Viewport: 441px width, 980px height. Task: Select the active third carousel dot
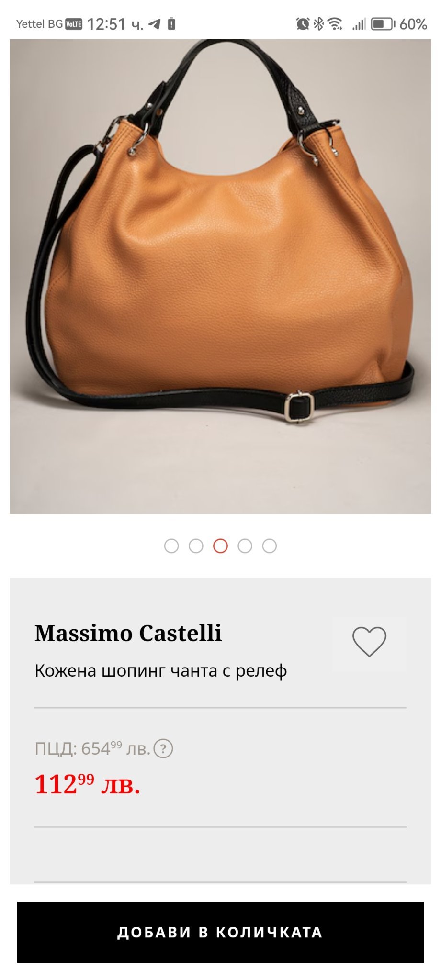220,546
